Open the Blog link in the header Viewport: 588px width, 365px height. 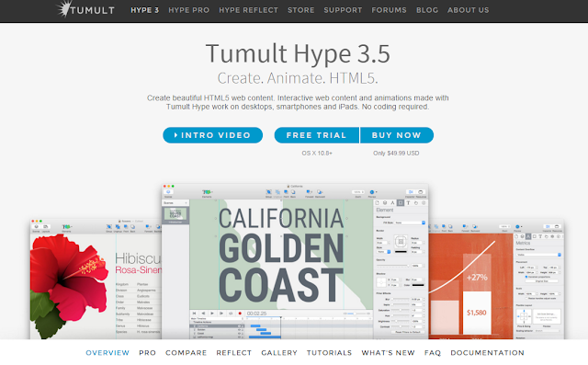point(426,10)
